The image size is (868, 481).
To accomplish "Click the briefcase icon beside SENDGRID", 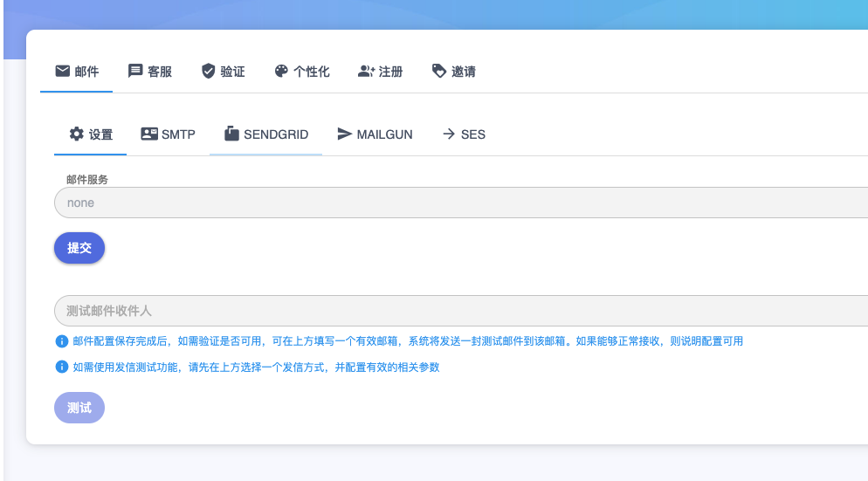I will pos(231,134).
